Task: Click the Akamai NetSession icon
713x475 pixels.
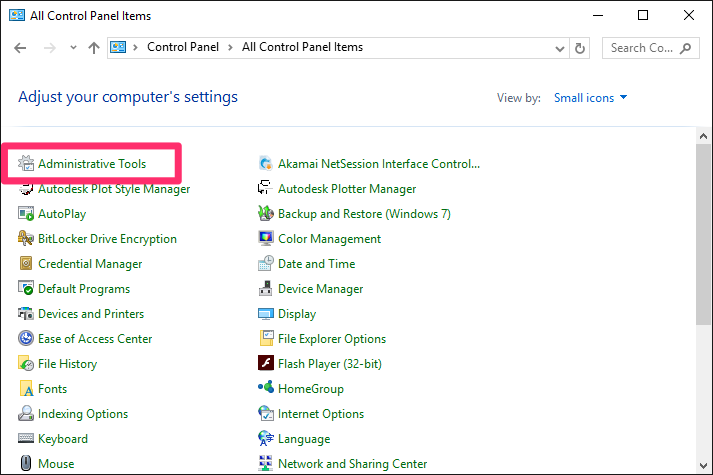Action: 266,163
